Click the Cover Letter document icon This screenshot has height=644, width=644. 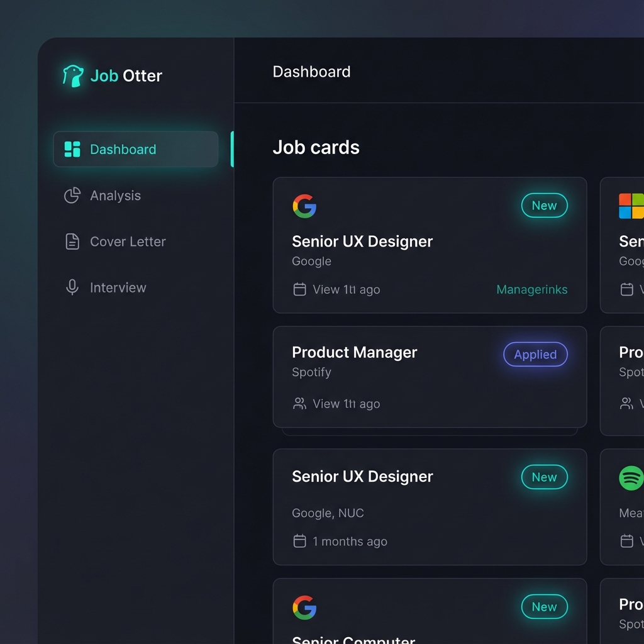[71, 241]
